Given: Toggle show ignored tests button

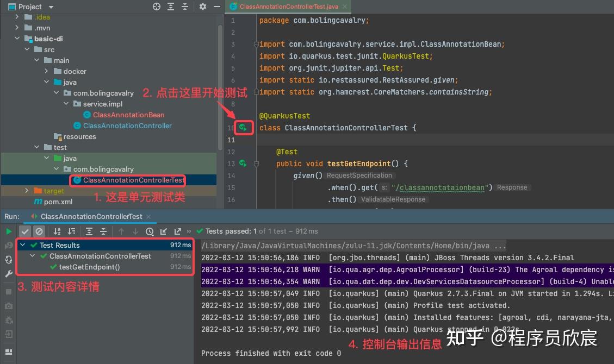Looking at the screenshot, I should tap(39, 231).
